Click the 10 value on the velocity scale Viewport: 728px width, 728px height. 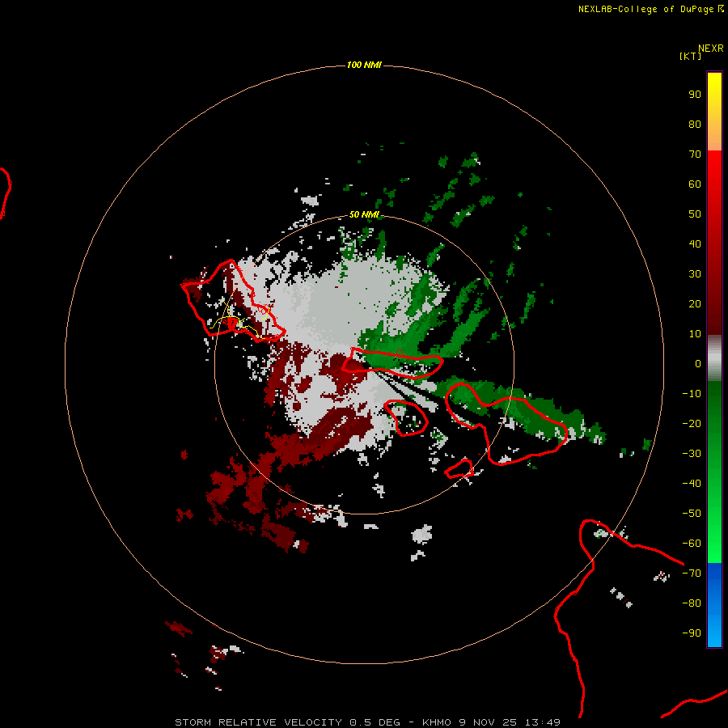coord(695,334)
